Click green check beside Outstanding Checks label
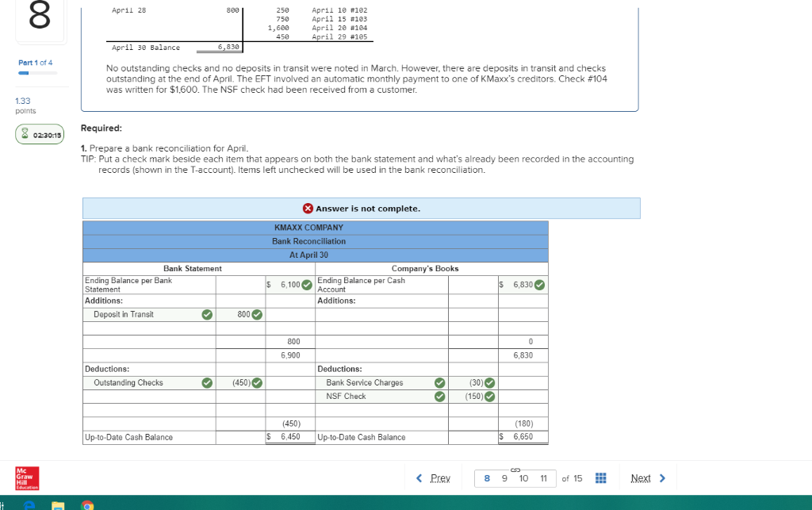 tap(207, 382)
